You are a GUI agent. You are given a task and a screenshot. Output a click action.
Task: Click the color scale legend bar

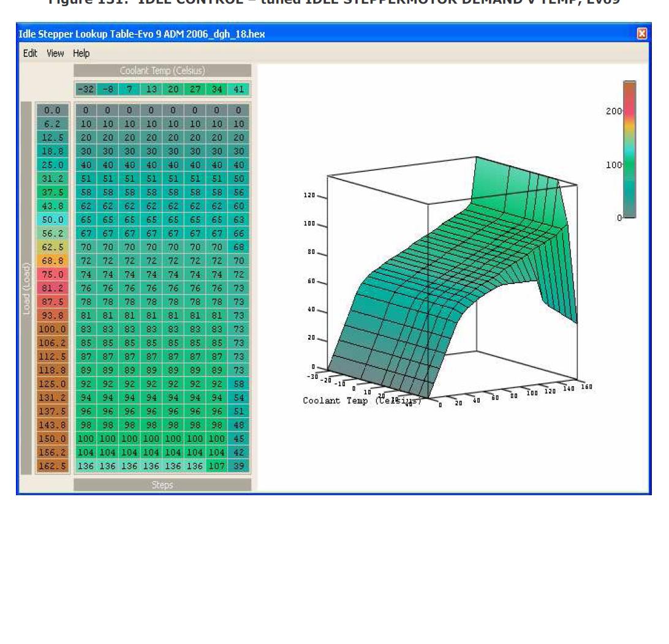(629, 149)
